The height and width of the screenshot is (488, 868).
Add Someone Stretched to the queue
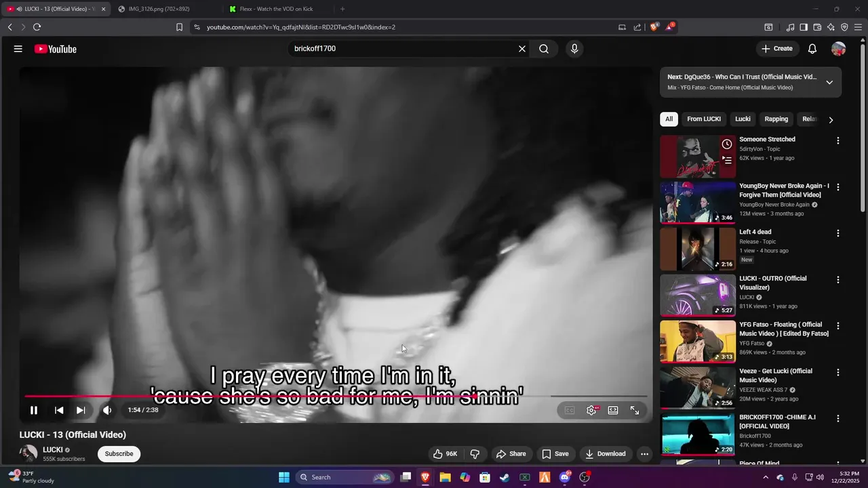click(727, 160)
